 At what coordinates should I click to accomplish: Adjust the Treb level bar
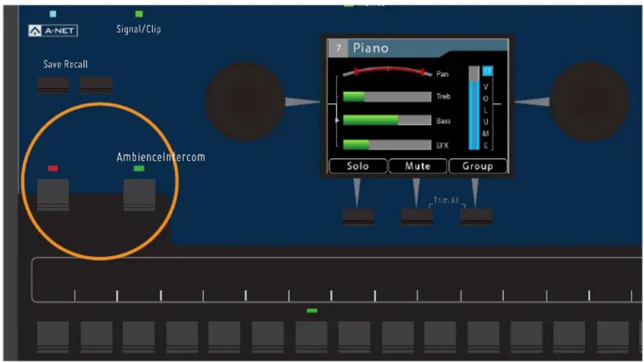pos(387,96)
